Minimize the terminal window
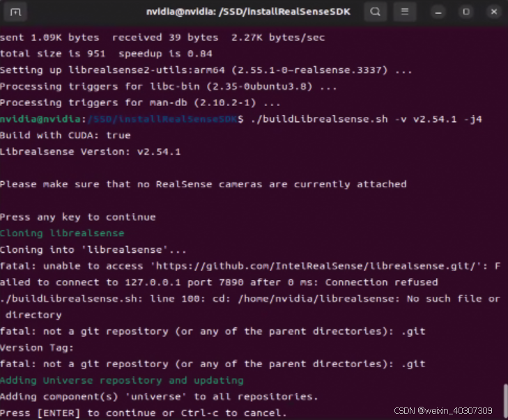508x420 pixels. tap(438, 13)
